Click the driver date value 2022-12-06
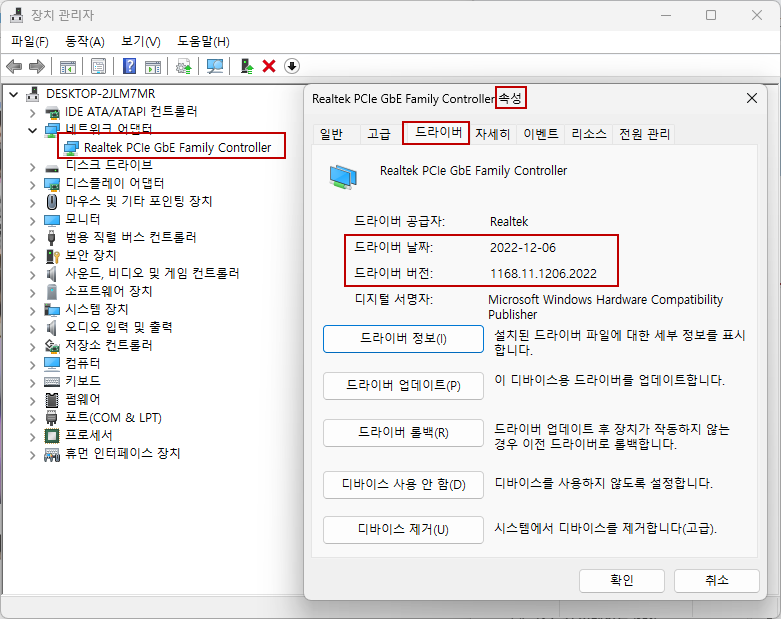This screenshot has height=619, width=781. (x=522, y=248)
